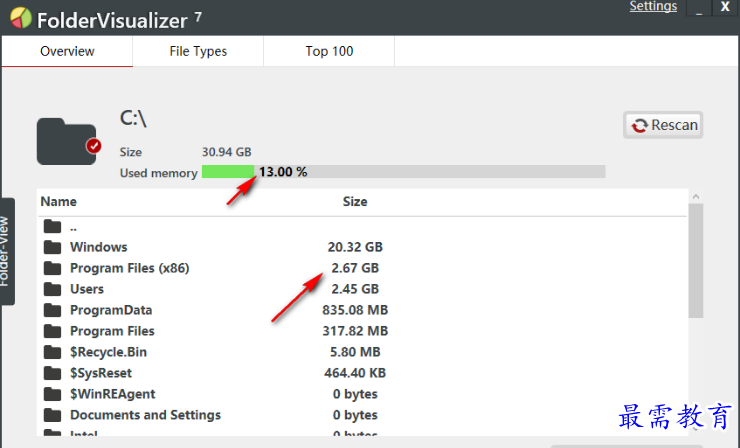Sort by the Size column header
The image size is (740, 448).
[x=355, y=202]
